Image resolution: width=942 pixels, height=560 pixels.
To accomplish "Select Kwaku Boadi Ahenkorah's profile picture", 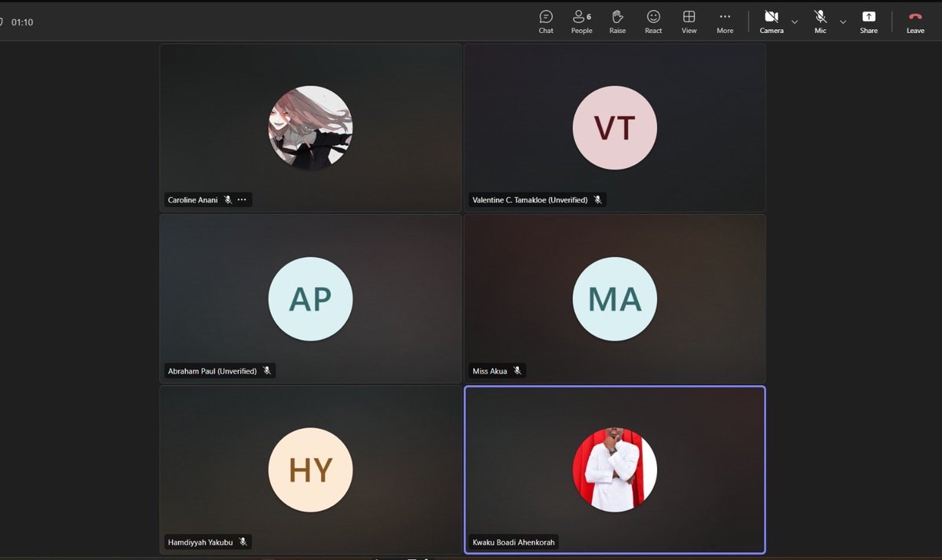I will pyautogui.click(x=615, y=470).
